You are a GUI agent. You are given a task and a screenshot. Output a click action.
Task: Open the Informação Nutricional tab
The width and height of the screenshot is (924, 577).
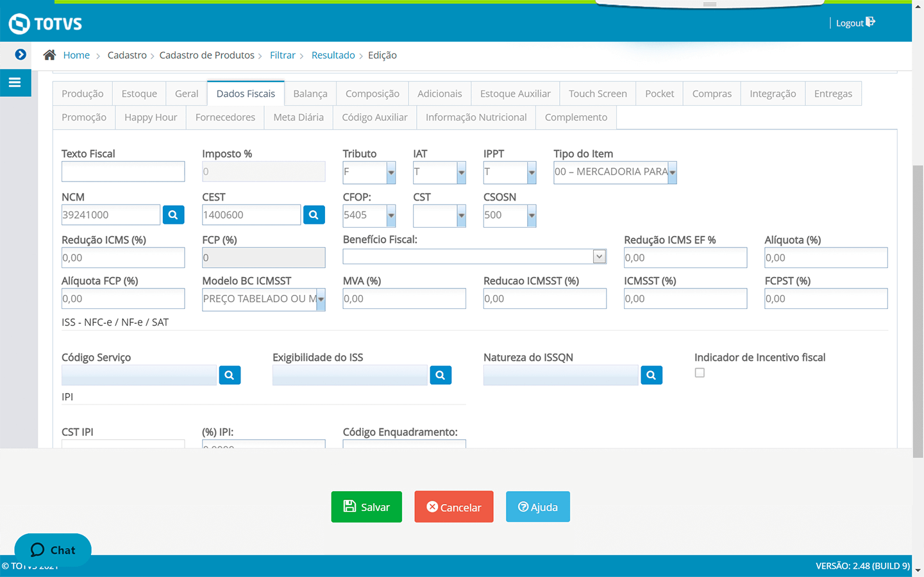[476, 117]
